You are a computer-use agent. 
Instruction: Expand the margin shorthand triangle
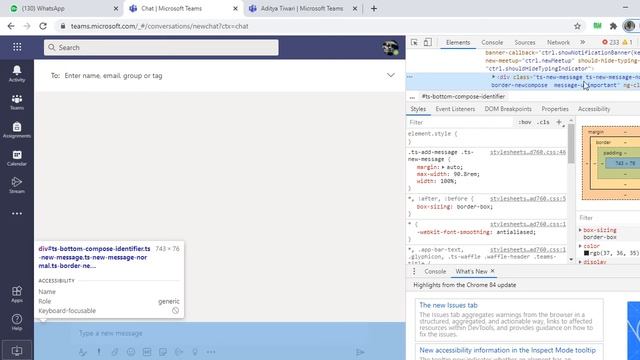(x=443, y=167)
